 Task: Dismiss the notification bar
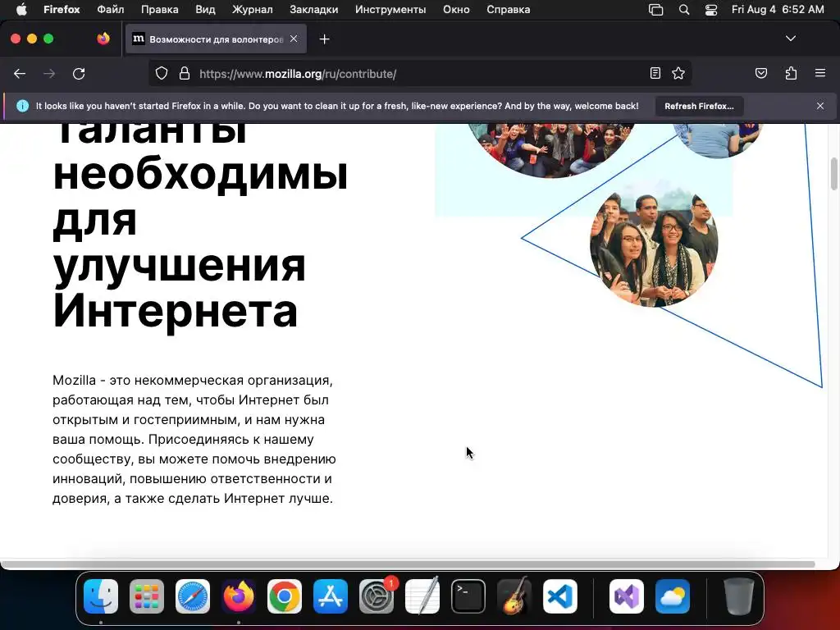(819, 106)
